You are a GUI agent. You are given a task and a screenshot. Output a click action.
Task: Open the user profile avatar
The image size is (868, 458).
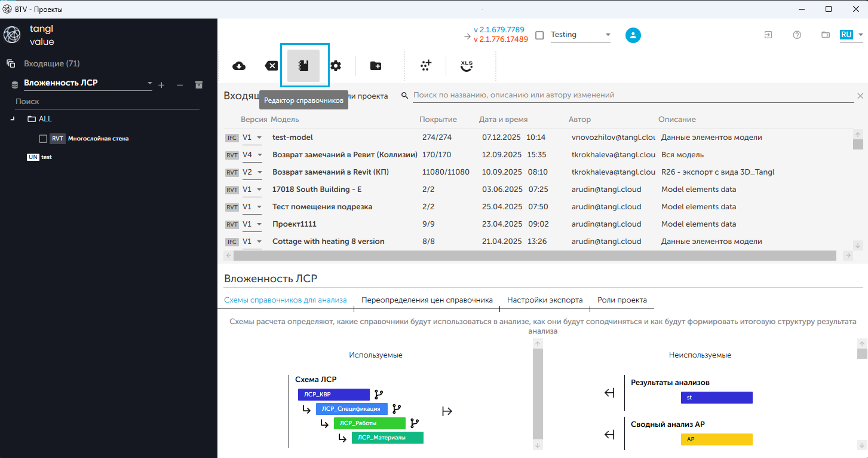pos(633,35)
